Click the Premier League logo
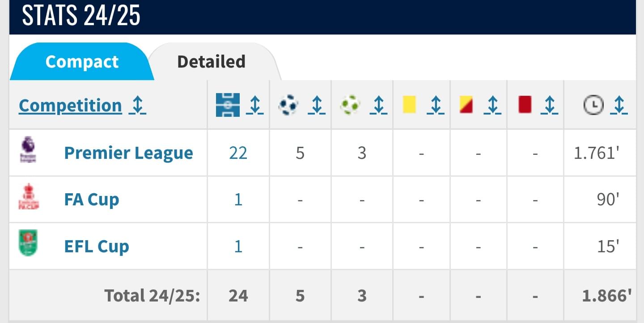The image size is (644, 323). click(28, 149)
